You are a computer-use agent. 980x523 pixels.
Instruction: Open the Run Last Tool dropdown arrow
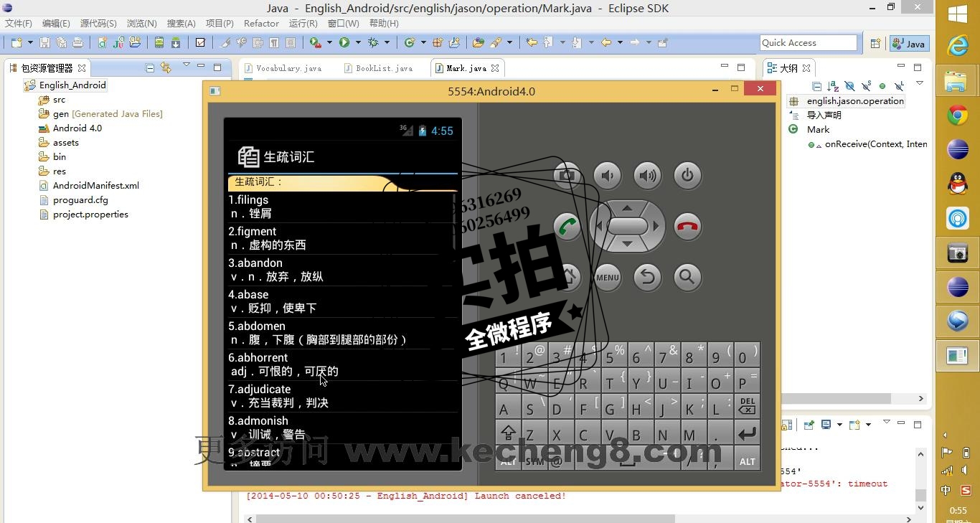(329, 42)
